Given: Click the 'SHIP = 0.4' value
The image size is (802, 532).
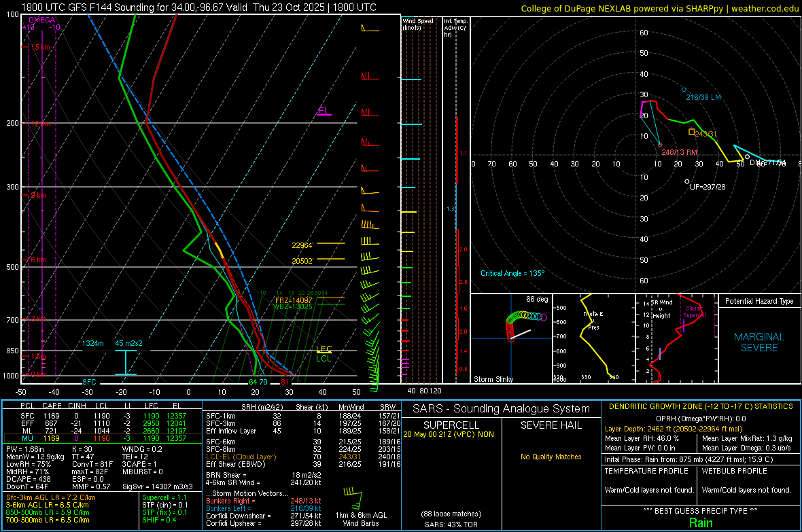Looking at the screenshot, I should pos(159,520).
